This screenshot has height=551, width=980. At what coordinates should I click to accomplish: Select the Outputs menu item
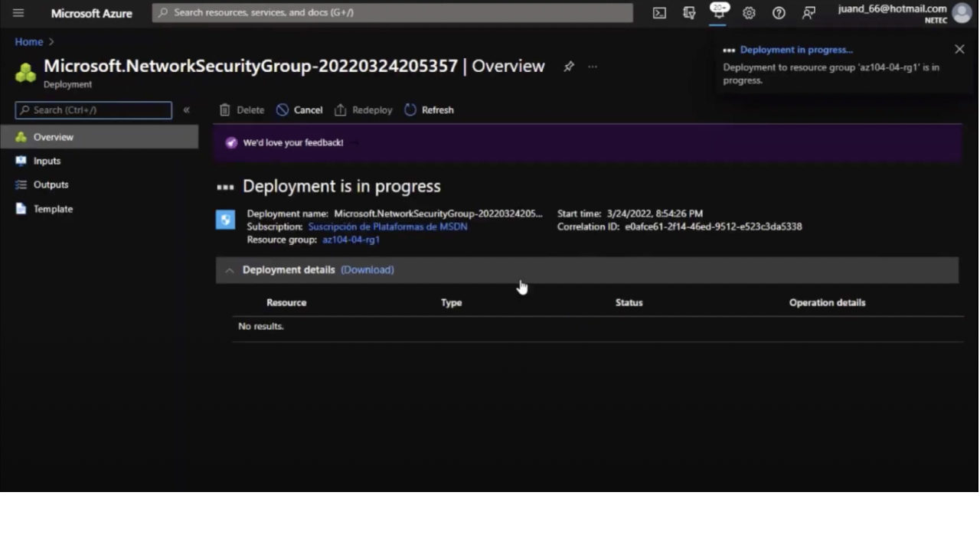pyautogui.click(x=51, y=184)
